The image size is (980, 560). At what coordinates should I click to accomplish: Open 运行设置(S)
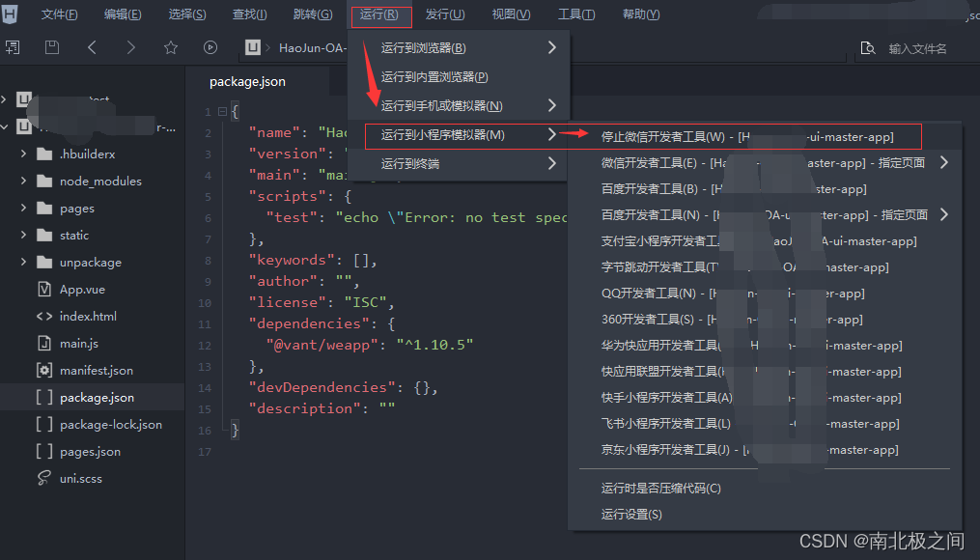point(765,515)
